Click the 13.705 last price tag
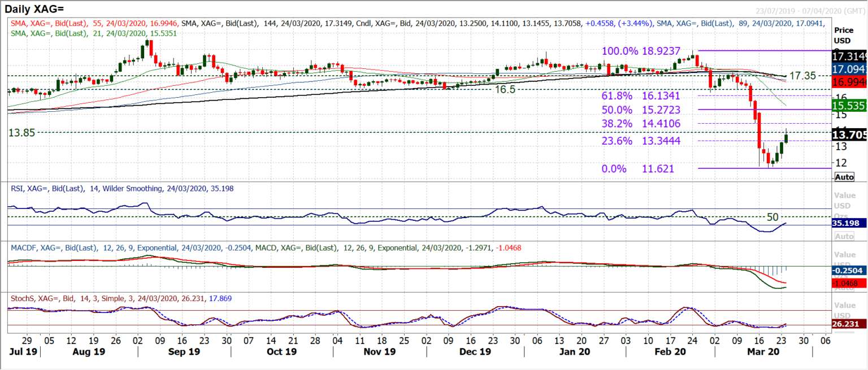Image resolution: width=868 pixels, height=370 pixels. click(849, 134)
